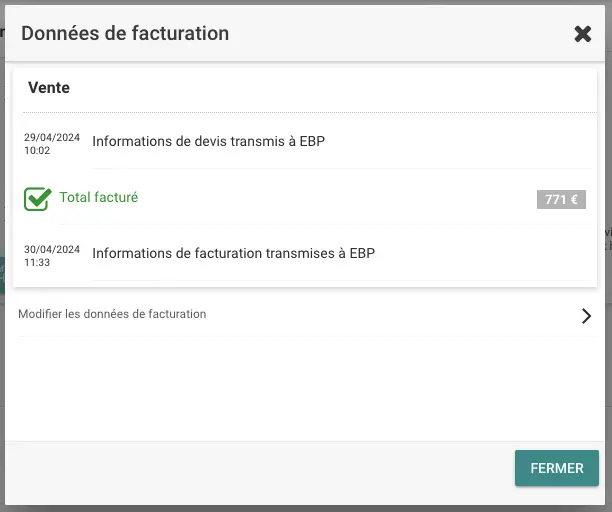The image size is (612, 512).
Task: Click the 10:02 time under first date
Action: [38, 150]
